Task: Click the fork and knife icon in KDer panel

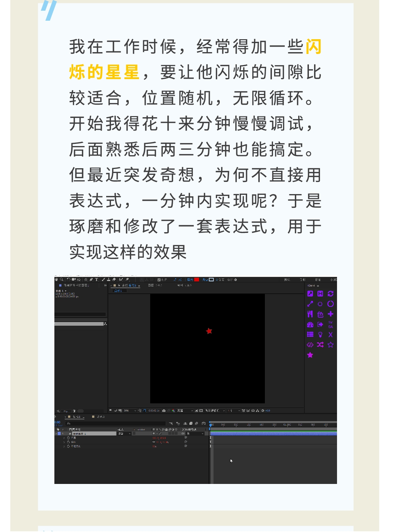Action: coord(310,314)
